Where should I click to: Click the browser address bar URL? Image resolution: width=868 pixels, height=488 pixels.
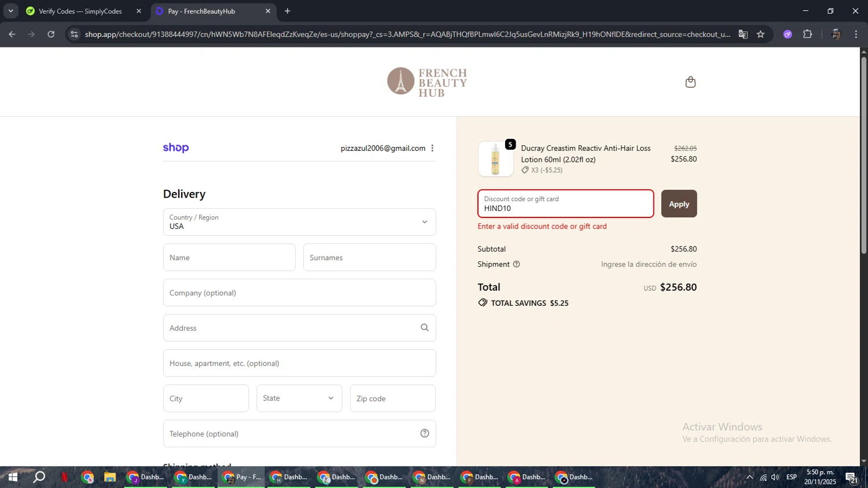(407, 34)
